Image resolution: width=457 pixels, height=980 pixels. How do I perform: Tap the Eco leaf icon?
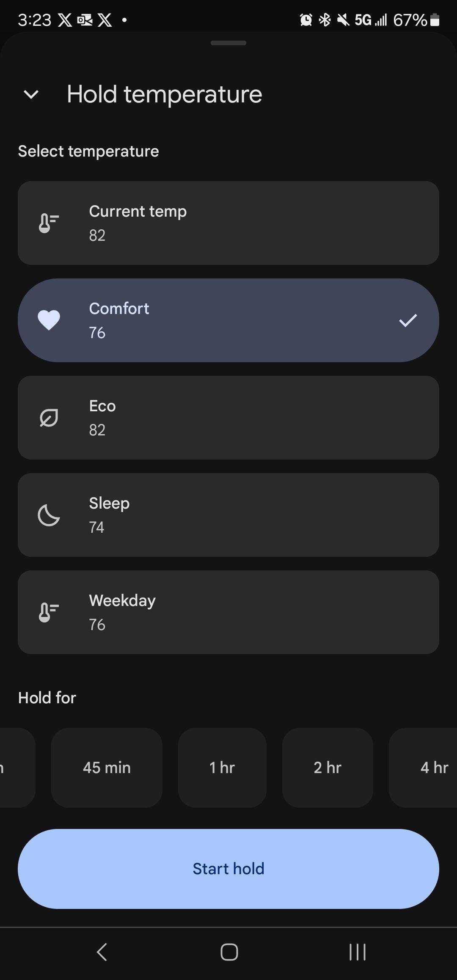tap(49, 418)
